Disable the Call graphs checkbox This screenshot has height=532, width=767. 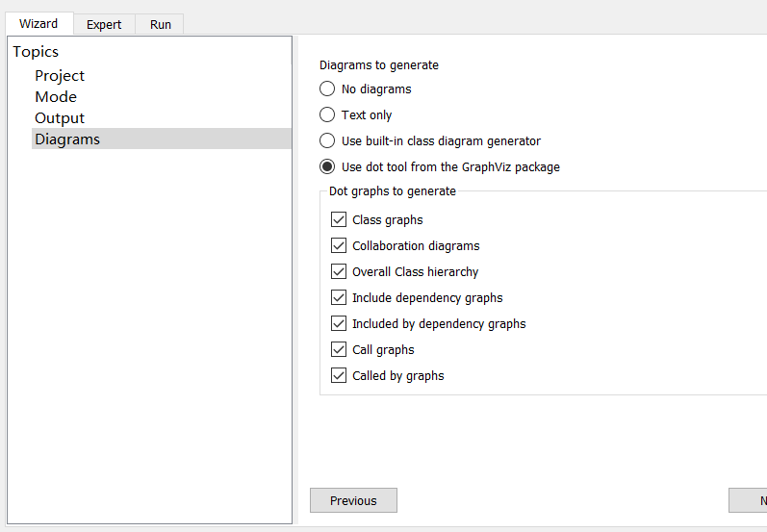pos(339,350)
